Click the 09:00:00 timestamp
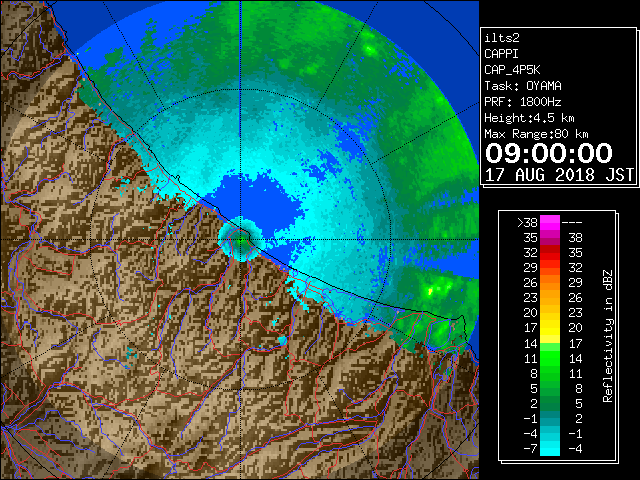Image resolution: width=640 pixels, height=480 pixels. [549, 153]
